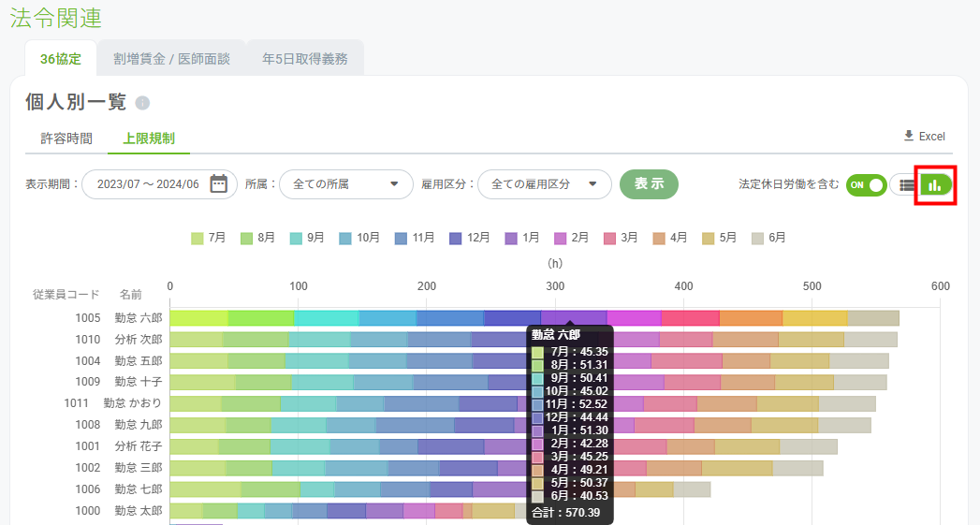This screenshot has height=525, width=980.
Task: Toggle 5月 legend swatch
Action: (709, 238)
